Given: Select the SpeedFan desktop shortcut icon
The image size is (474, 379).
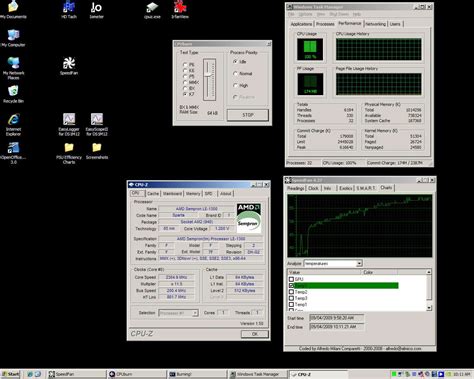Looking at the screenshot, I should click(69, 66).
